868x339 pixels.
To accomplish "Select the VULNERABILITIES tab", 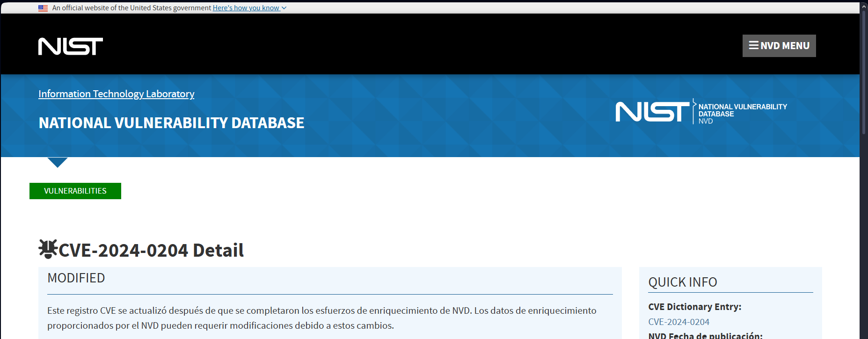I will [x=75, y=191].
